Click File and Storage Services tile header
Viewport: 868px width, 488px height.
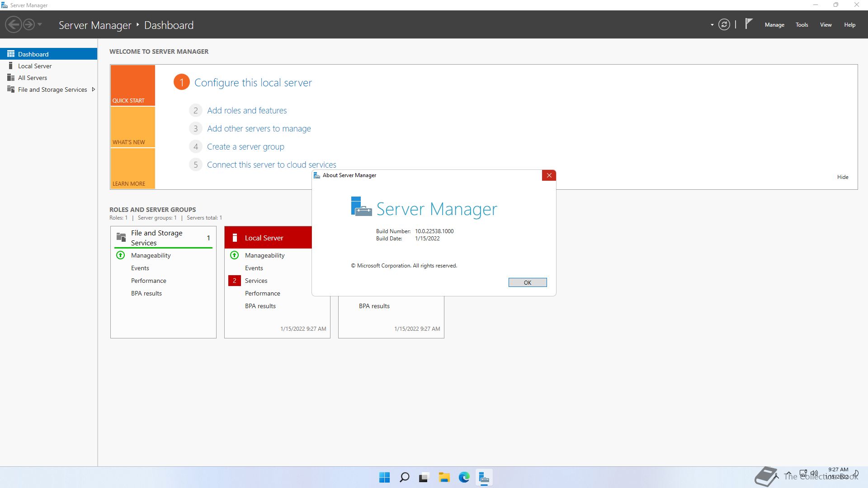coord(163,238)
